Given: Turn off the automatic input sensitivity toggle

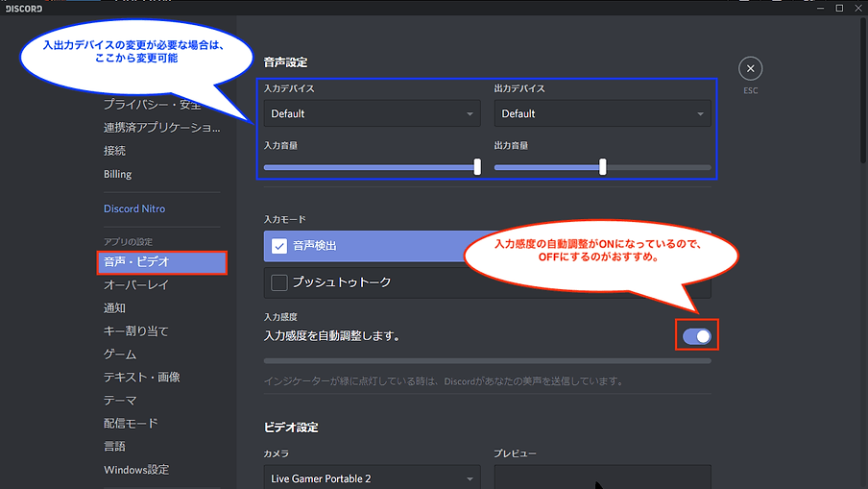Looking at the screenshot, I should [x=696, y=336].
